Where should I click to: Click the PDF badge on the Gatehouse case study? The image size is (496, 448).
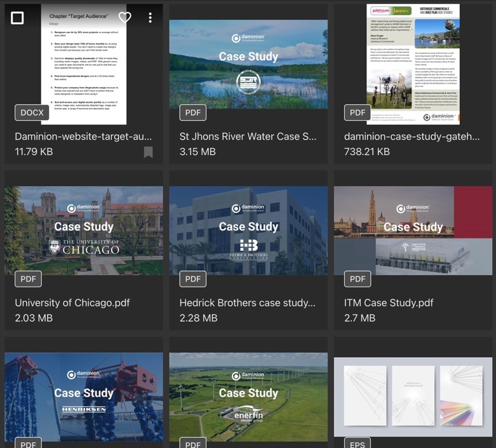(x=358, y=112)
